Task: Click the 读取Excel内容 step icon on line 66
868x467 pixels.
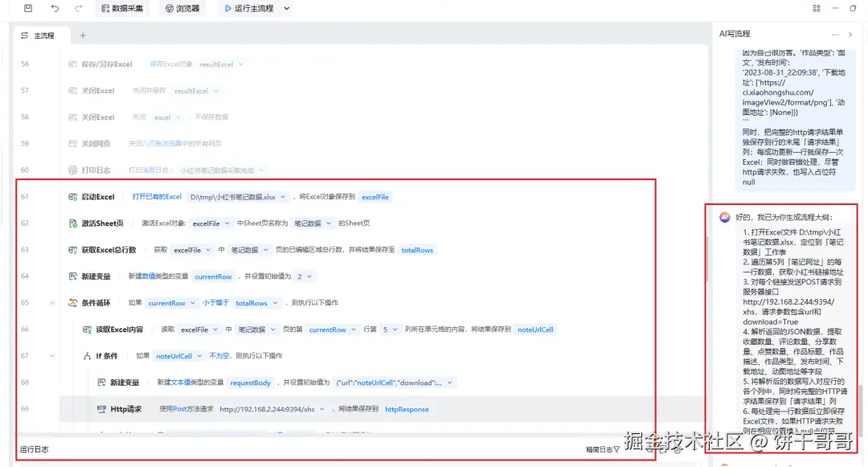Action: point(87,330)
